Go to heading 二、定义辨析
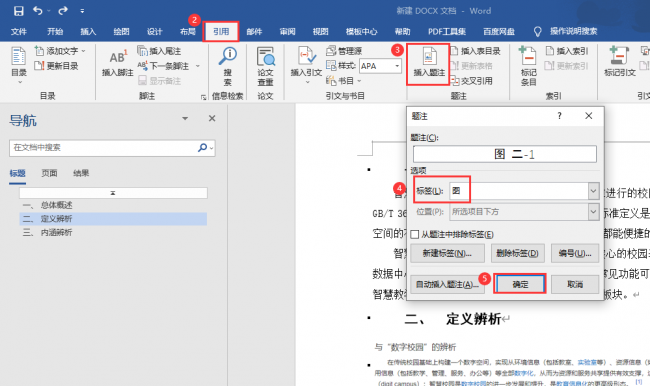The height and width of the screenshot is (386, 650). coord(113,219)
